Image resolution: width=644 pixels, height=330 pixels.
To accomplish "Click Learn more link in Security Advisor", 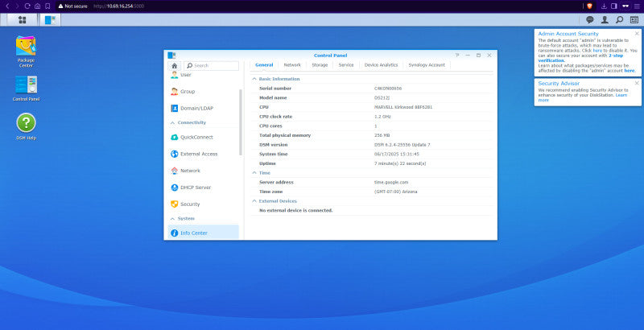I will pyautogui.click(x=583, y=97).
